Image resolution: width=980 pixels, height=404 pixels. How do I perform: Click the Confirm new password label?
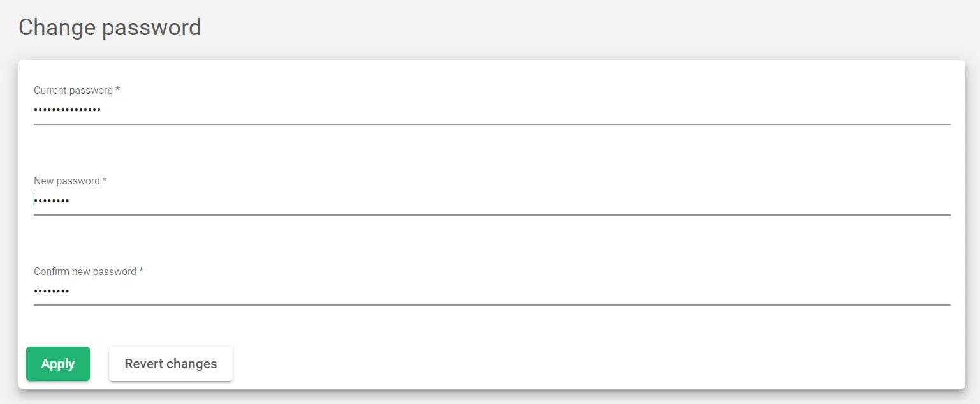84,271
